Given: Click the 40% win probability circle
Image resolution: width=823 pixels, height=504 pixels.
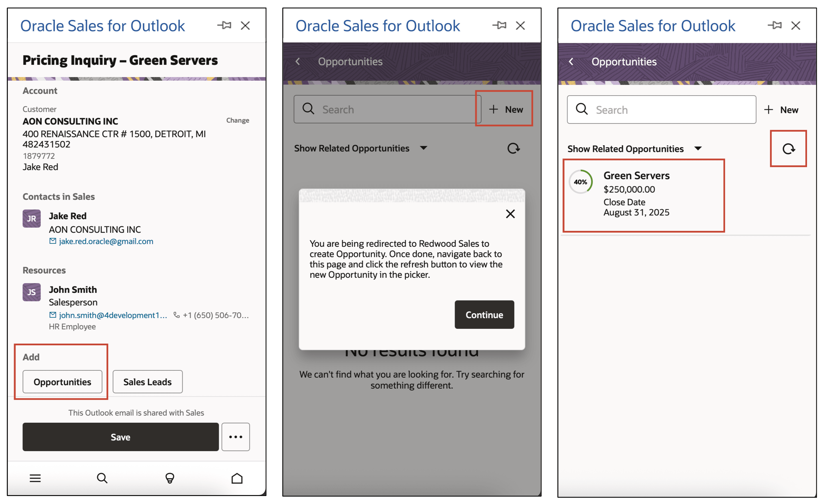Looking at the screenshot, I should [580, 182].
